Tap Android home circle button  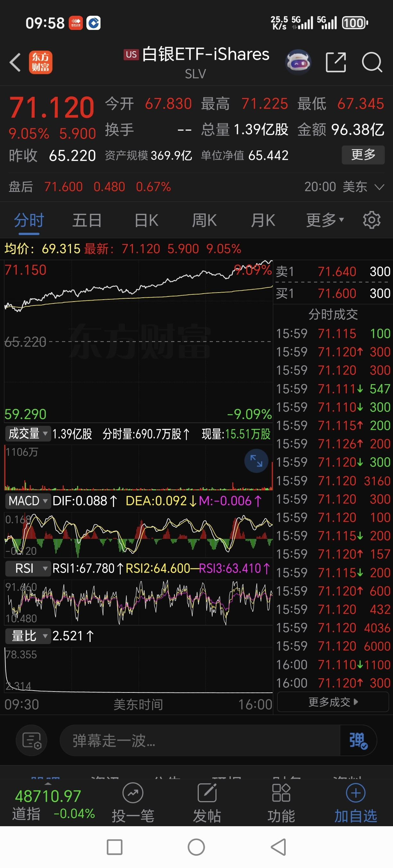197,847
